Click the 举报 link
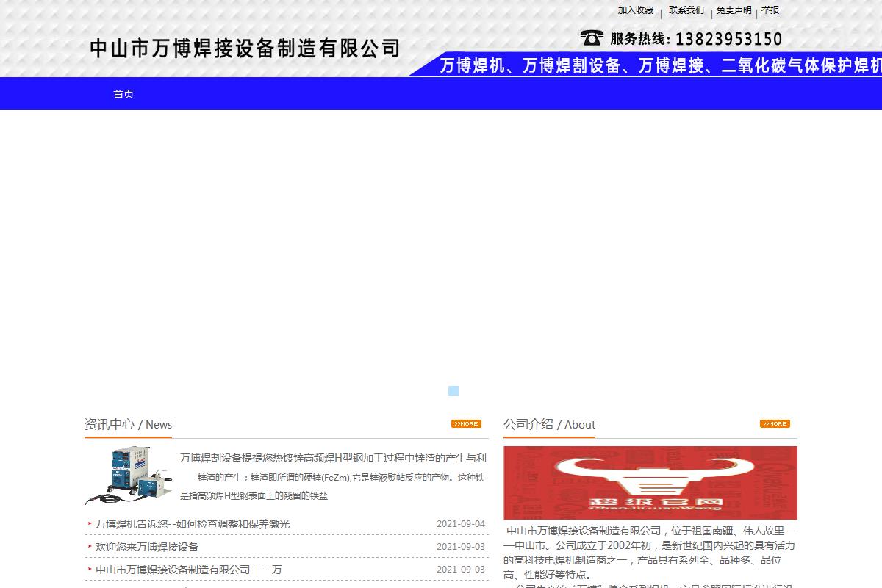The height and width of the screenshot is (588, 882). pyautogui.click(x=770, y=10)
